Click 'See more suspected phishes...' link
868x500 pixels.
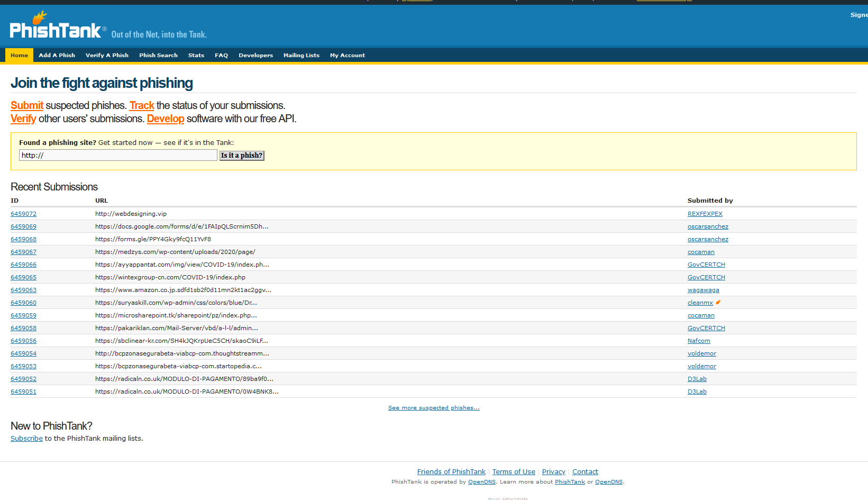434,408
